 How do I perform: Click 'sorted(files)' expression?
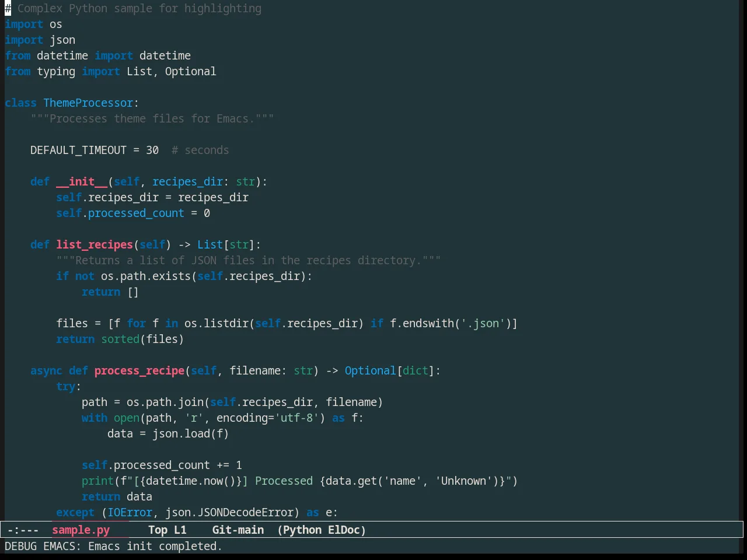(142, 339)
